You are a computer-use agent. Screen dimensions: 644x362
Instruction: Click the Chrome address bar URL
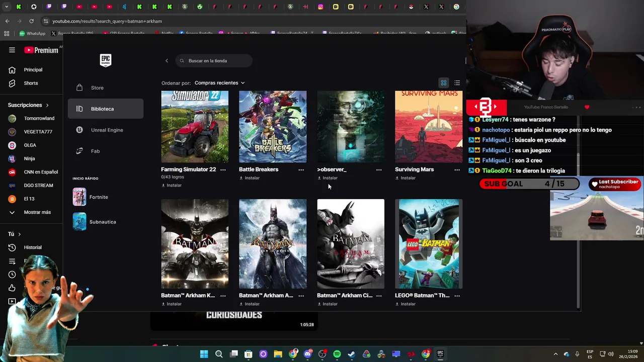[x=107, y=21]
